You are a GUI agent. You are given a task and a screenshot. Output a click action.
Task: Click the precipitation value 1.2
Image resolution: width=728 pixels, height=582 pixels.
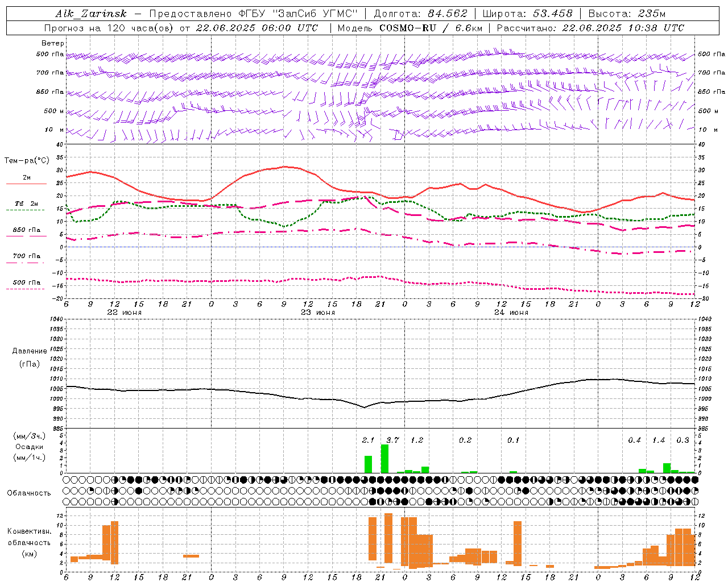417,440
